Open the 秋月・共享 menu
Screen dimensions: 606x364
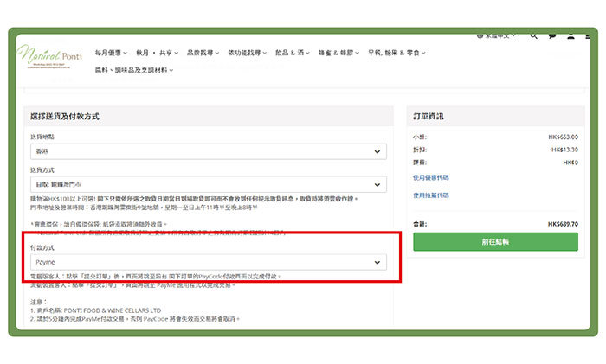158,53
